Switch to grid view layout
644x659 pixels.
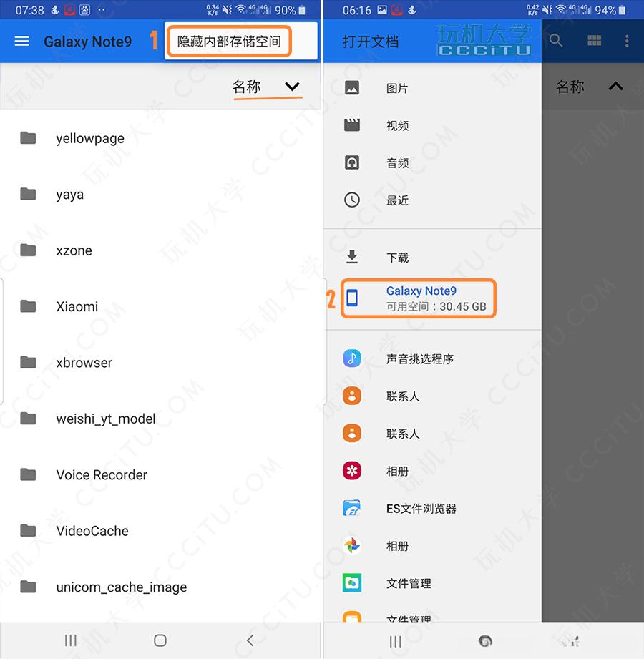click(594, 41)
